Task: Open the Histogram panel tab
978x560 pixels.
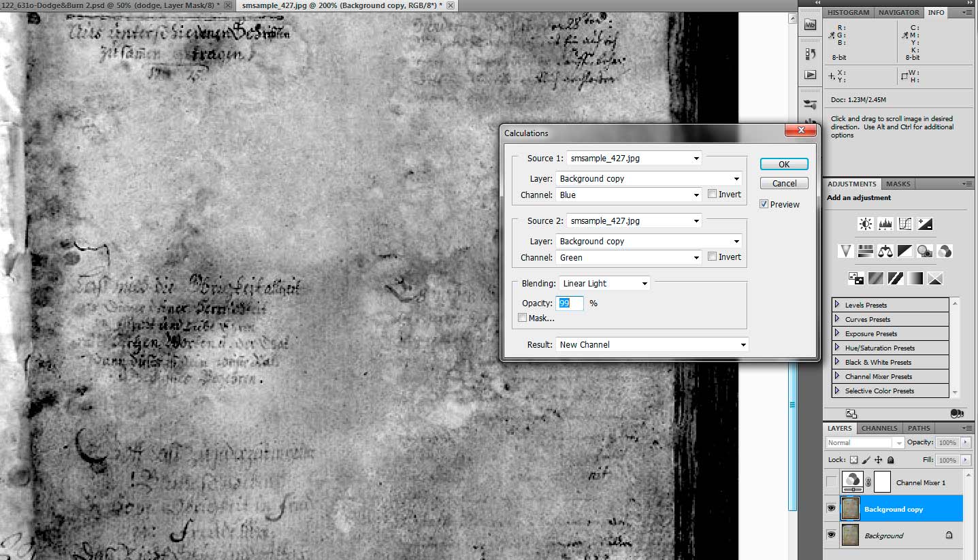Action: (849, 12)
